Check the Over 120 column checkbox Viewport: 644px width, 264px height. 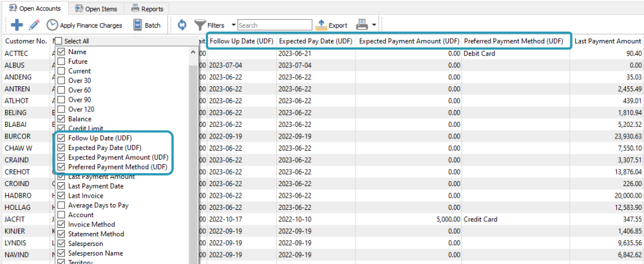click(61, 109)
